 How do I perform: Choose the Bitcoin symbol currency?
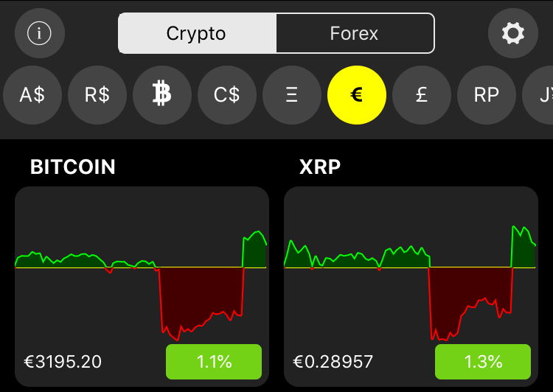coord(162,95)
